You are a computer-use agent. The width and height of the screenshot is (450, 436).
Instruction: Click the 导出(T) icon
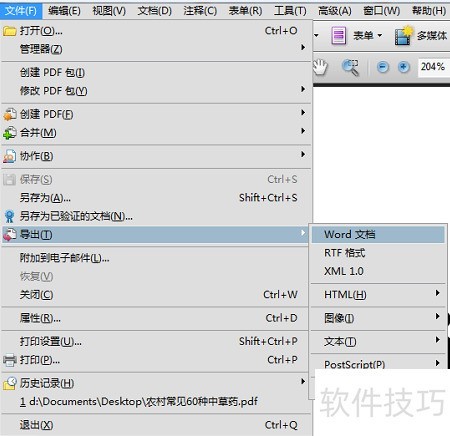pos(9,235)
